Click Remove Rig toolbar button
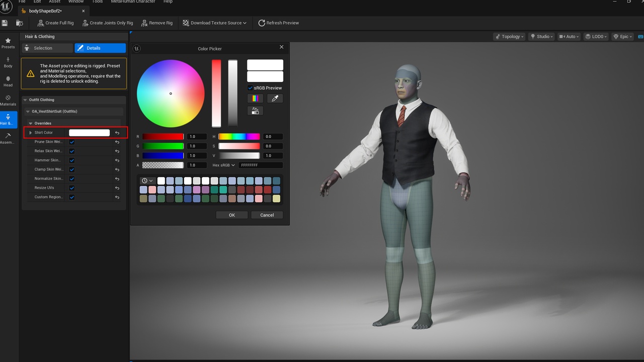The width and height of the screenshot is (644, 362). [x=157, y=23]
